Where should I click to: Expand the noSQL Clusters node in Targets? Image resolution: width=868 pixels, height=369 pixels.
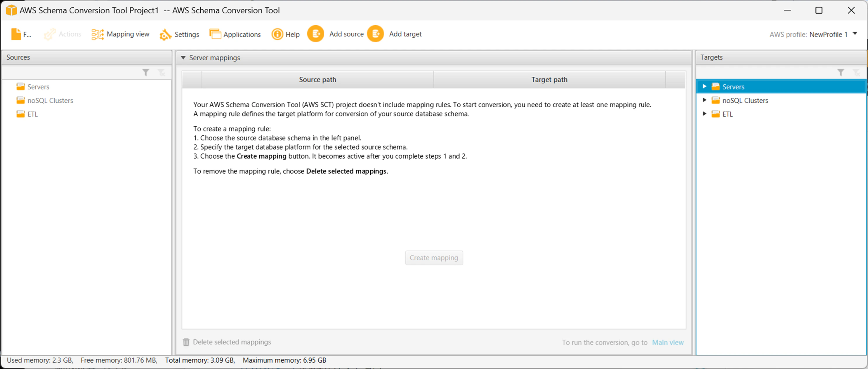point(704,100)
